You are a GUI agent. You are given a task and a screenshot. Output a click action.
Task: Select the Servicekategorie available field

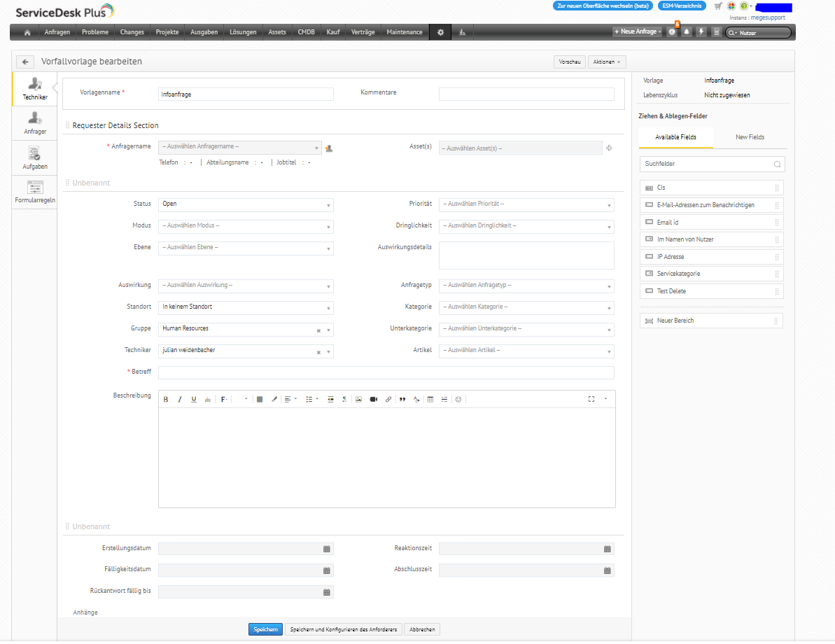coord(711,274)
